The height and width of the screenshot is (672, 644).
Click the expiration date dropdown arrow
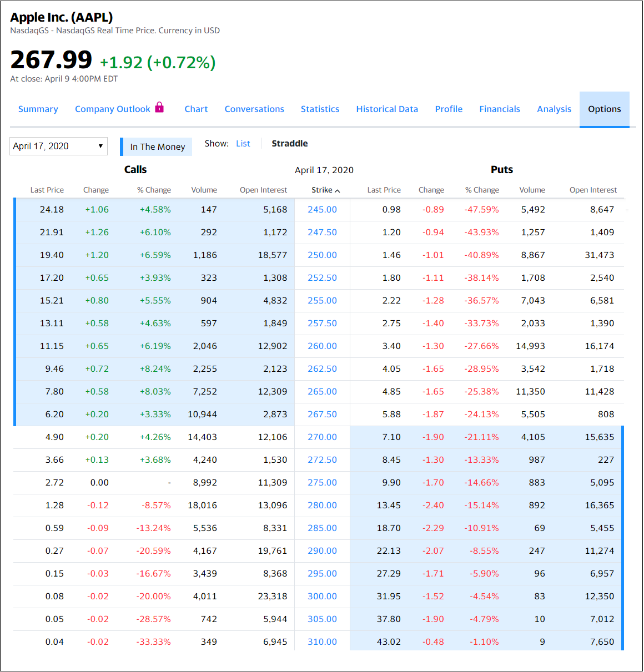(100, 146)
